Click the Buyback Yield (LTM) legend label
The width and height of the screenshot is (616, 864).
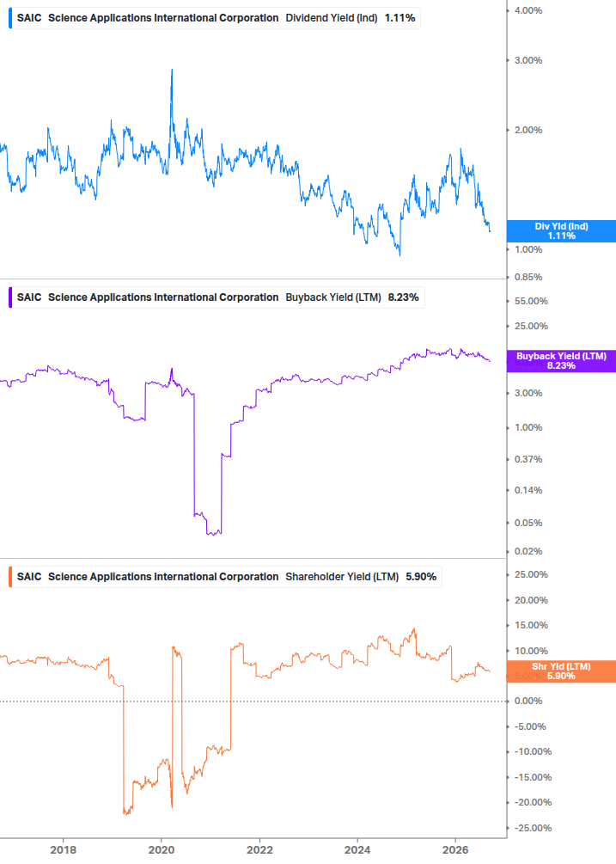pyautogui.click(x=333, y=297)
